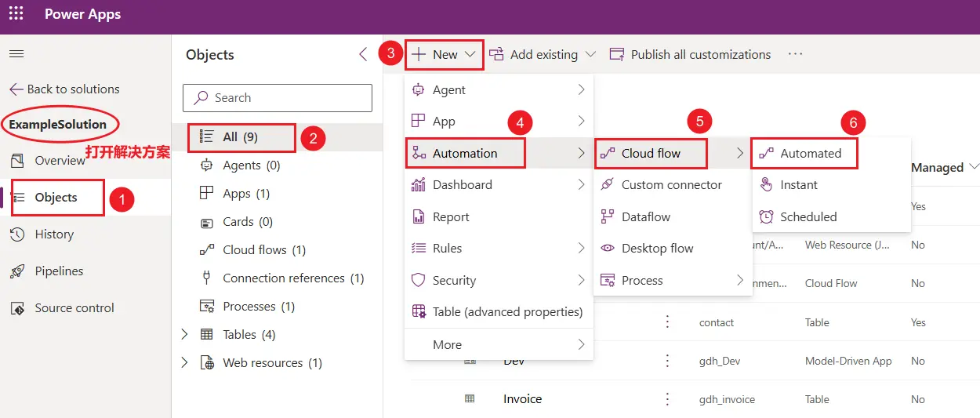Screen dimensions: 980x418
Task: Open Source control page
Action: (x=74, y=307)
